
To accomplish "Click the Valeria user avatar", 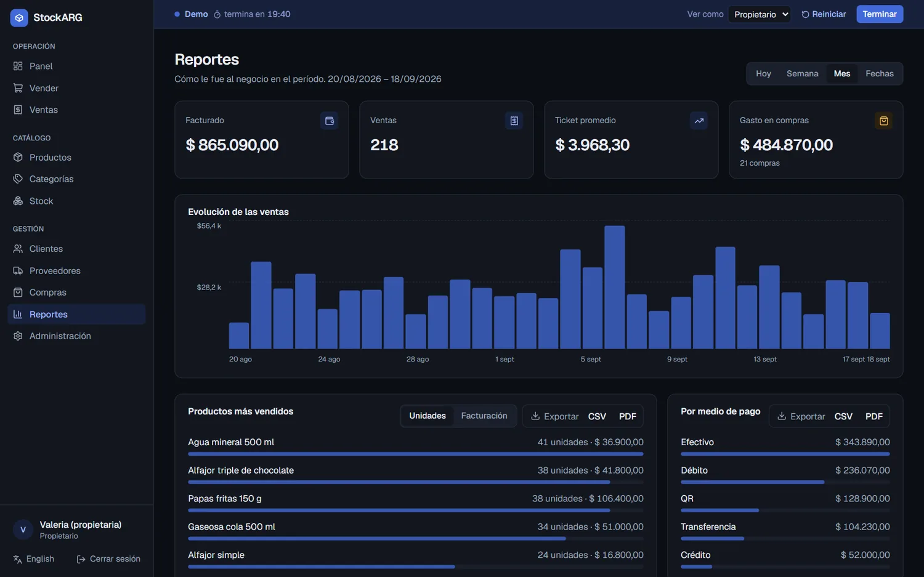I will [x=23, y=530].
